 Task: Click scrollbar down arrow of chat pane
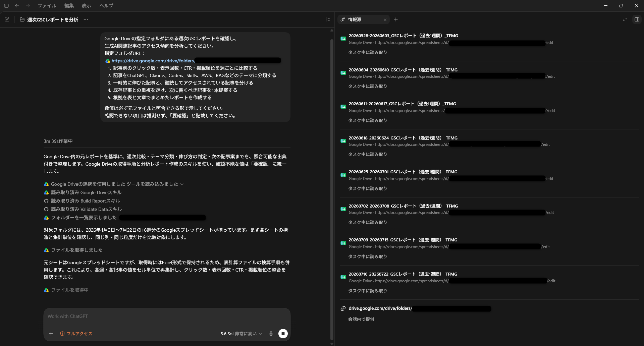(332, 344)
